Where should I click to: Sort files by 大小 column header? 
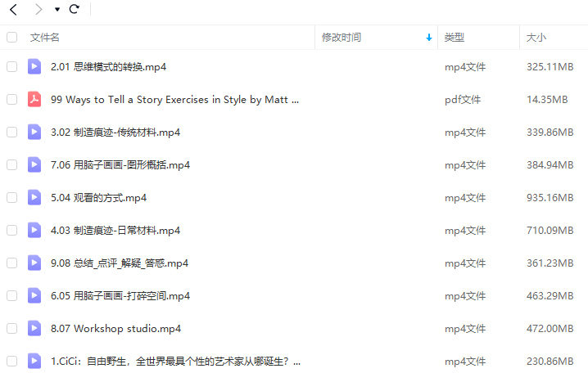point(536,38)
